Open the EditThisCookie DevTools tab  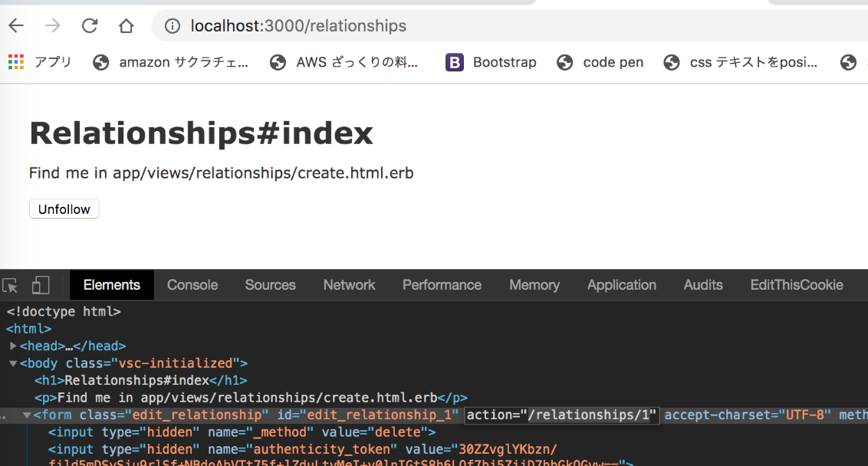pos(797,285)
